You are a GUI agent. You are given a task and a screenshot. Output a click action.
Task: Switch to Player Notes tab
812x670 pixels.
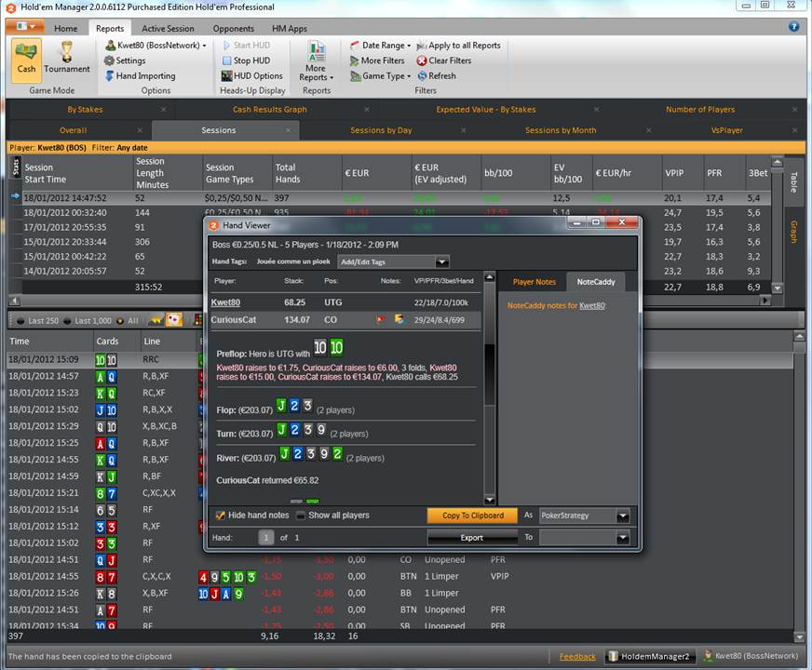coord(534,282)
